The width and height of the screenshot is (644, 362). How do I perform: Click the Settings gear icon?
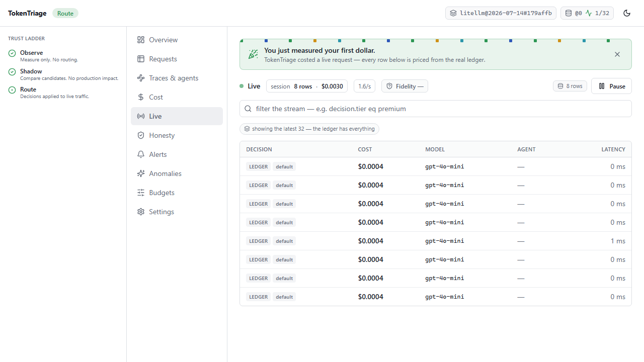[x=141, y=212]
